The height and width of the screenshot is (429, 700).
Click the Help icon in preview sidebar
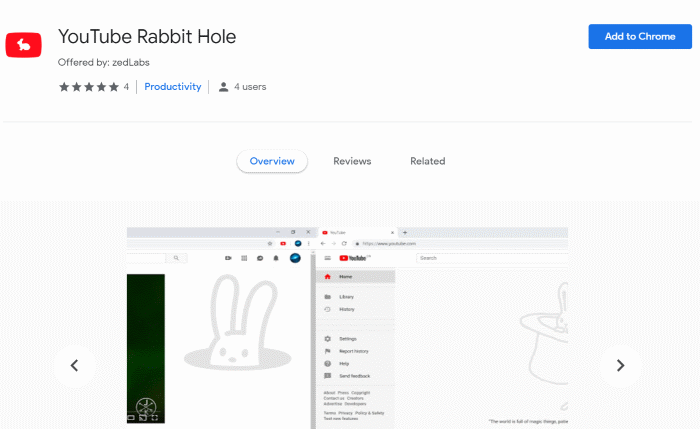[x=327, y=364]
